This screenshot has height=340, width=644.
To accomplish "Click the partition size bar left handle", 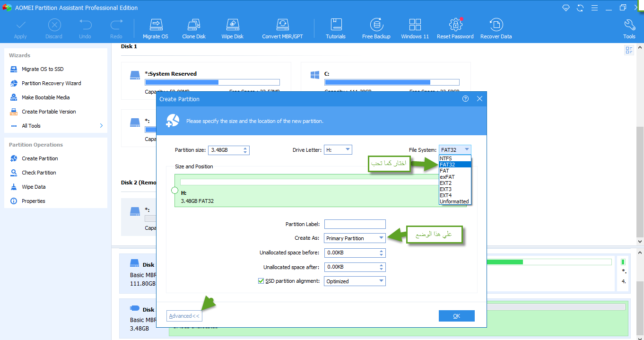I will [x=174, y=191].
